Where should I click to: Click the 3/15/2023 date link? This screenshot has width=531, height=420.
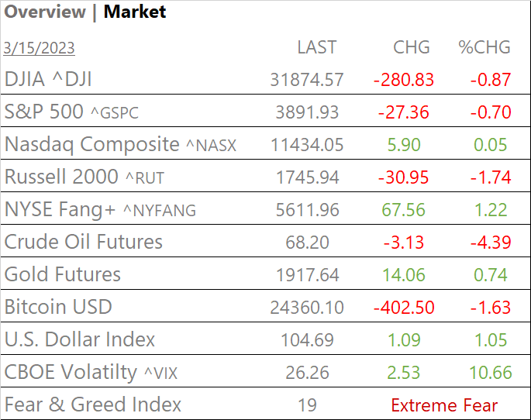point(40,48)
